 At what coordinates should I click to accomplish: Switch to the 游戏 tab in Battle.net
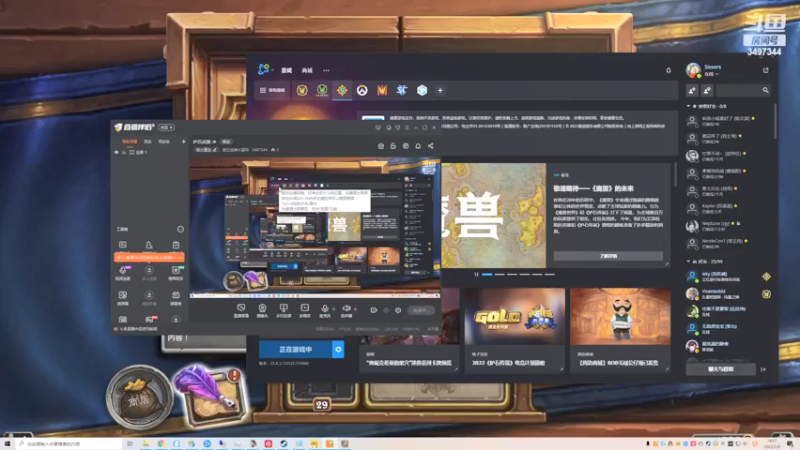coord(287,70)
